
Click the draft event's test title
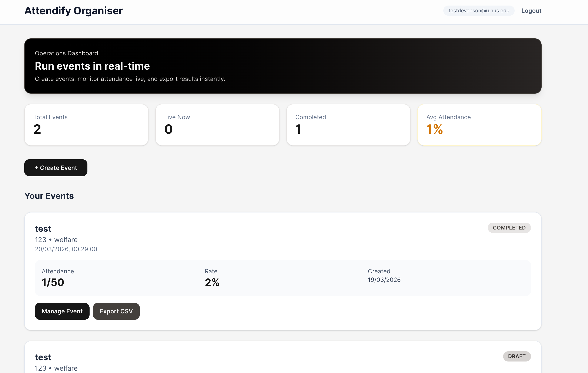click(43, 357)
